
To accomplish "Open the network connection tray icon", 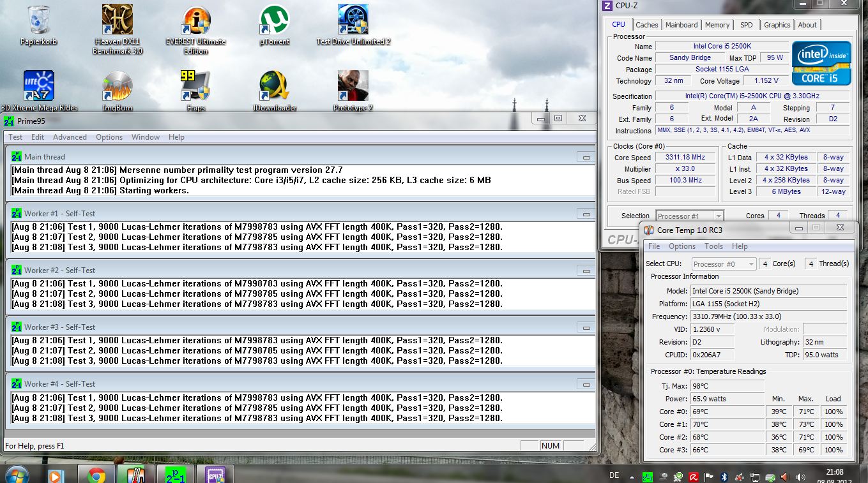I will tap(756, 477).
